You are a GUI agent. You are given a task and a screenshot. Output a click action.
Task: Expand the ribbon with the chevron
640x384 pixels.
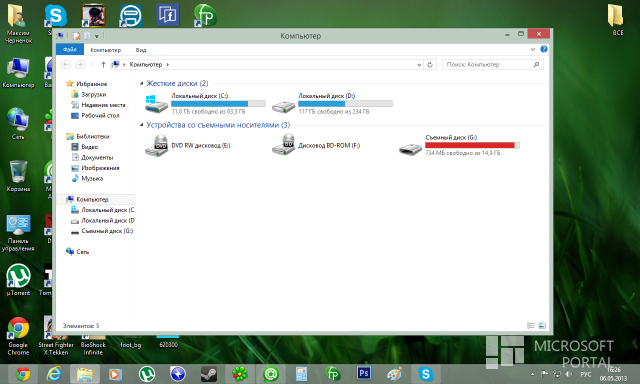[x=533, y=49]
